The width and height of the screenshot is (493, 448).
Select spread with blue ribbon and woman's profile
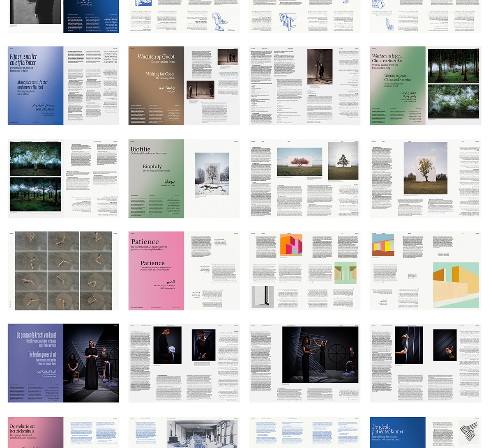[425, 363]
